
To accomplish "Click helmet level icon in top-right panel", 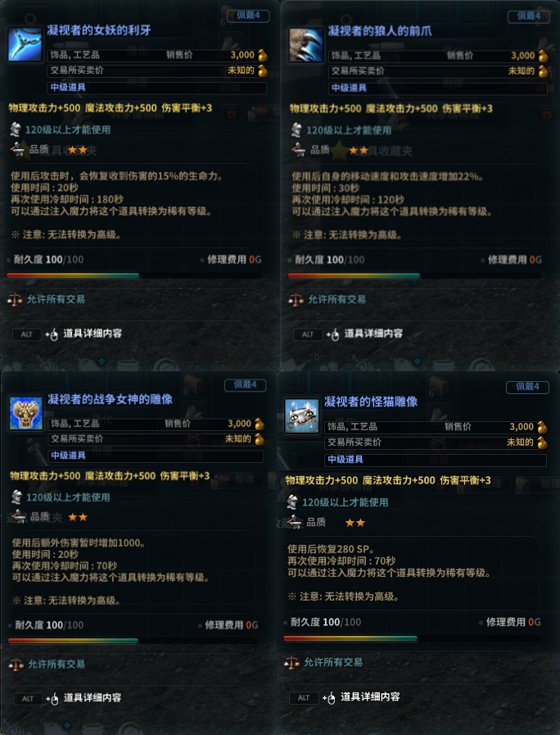I will coord(296,129).
